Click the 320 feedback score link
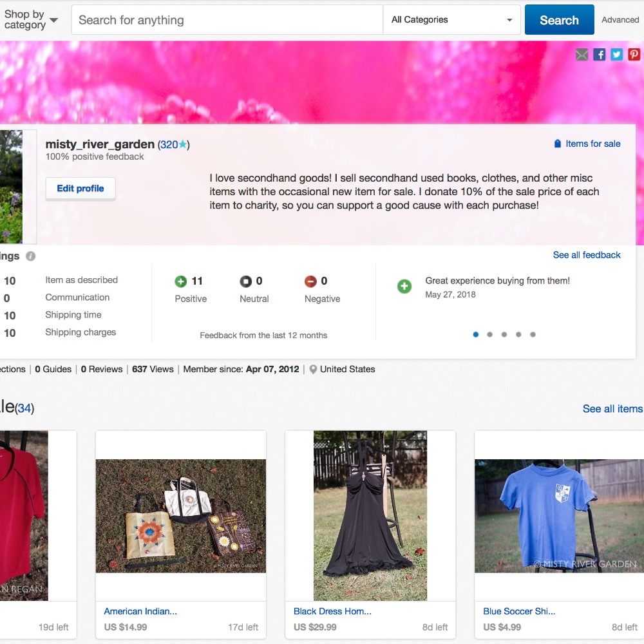This screenshot has height=644, width=644. 169,144
